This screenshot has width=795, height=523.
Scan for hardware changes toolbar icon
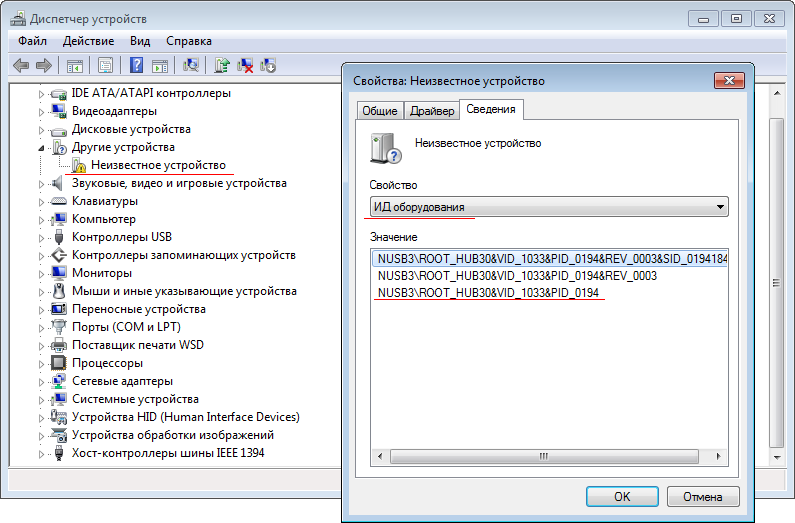[x=191, y=65]
